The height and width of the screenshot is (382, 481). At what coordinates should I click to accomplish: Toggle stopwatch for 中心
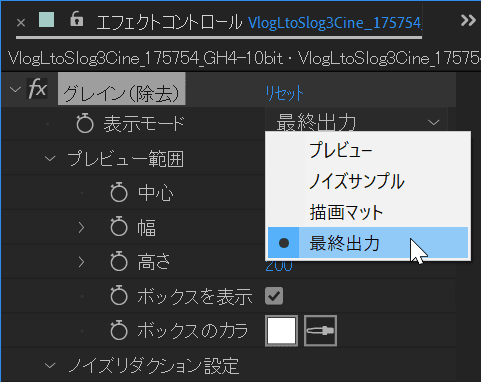[119, 193]
